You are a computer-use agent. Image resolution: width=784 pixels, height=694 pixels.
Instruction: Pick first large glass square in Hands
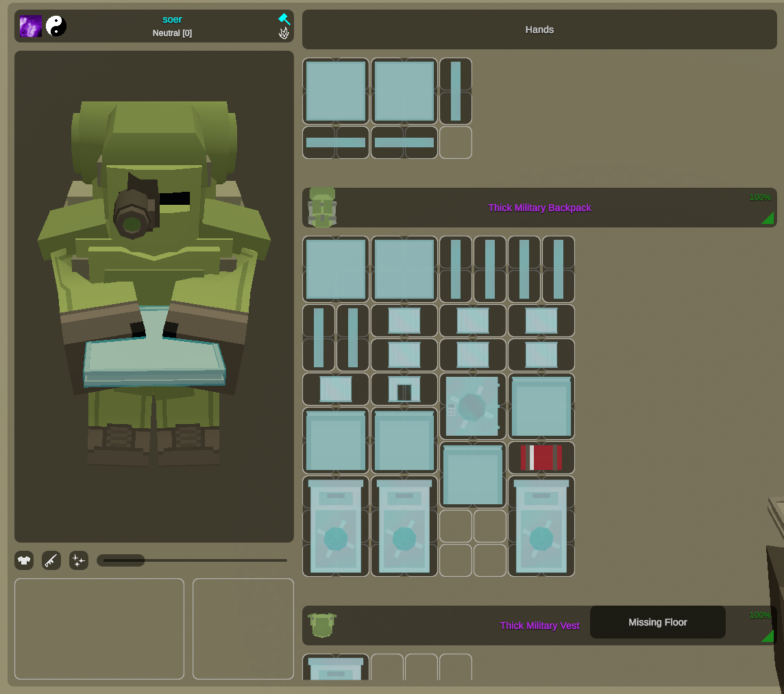tap(336, 91)
